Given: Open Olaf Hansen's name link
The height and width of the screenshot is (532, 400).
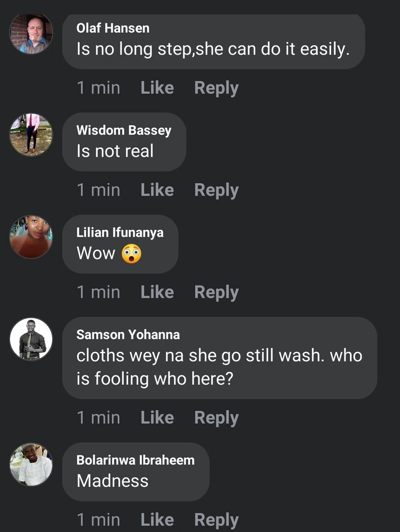Looking at the screenshot, I should [113, 28].
